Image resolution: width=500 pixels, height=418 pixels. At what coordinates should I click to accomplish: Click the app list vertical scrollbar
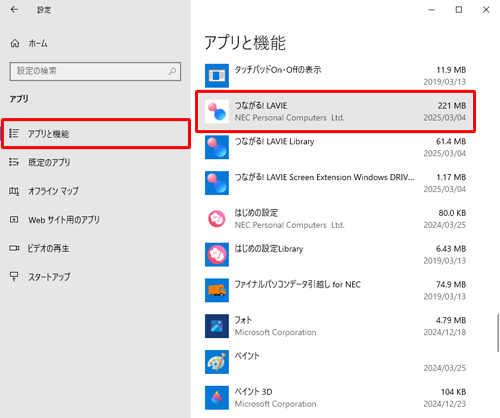498,332
